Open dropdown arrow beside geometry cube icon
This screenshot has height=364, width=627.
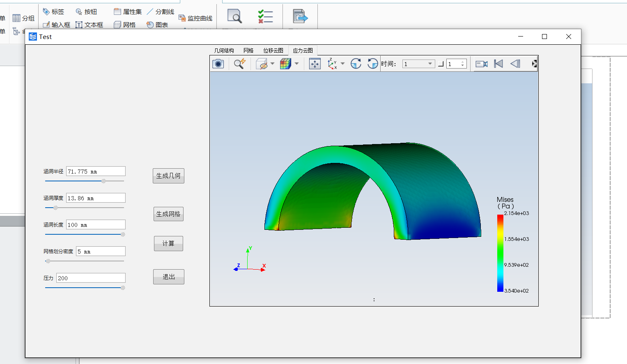tap(272, 64)
